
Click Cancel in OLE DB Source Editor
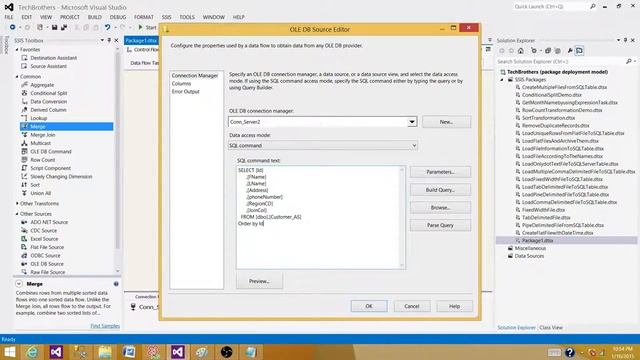[411, 306]
